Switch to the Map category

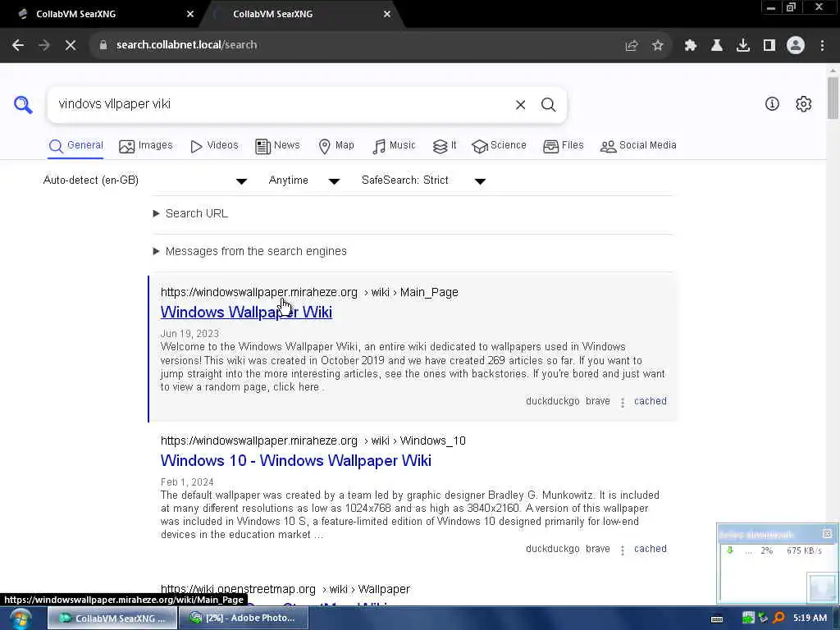coord(336,145)
